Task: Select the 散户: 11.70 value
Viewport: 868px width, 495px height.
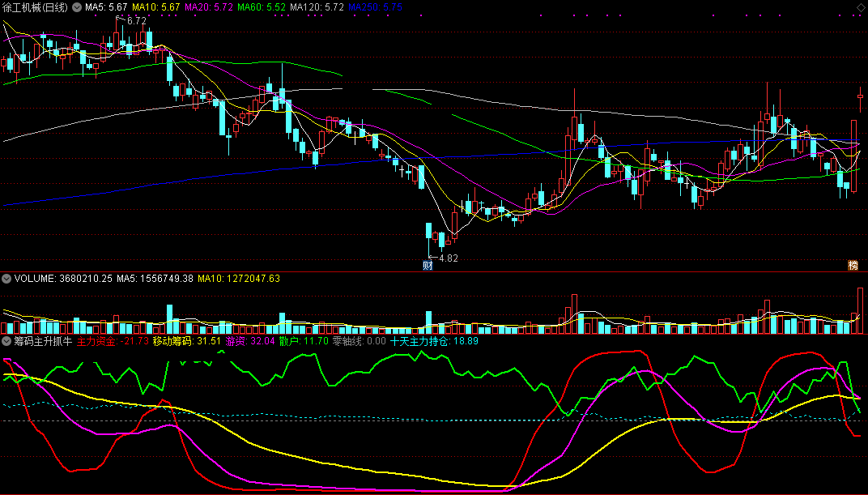Action: tap(304, 341)
